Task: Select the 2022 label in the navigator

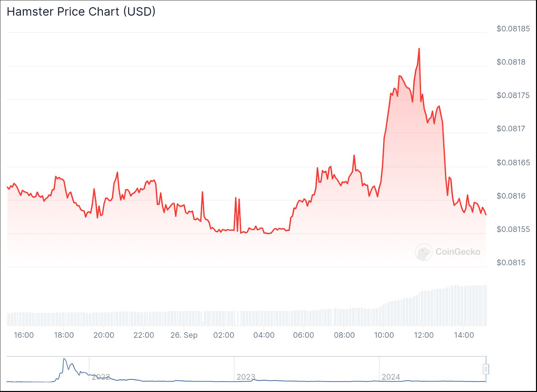Action: pyautogui.click(x=101, y=377)
